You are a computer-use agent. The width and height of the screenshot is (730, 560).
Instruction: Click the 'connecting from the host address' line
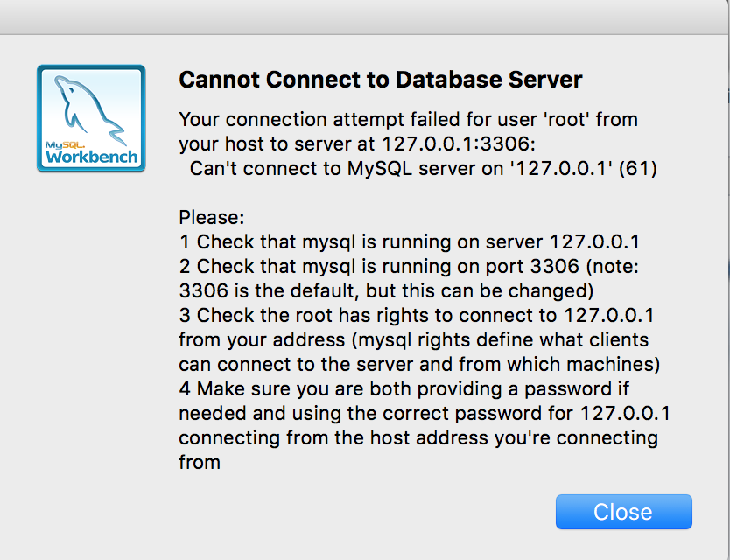tap(418, 438)
